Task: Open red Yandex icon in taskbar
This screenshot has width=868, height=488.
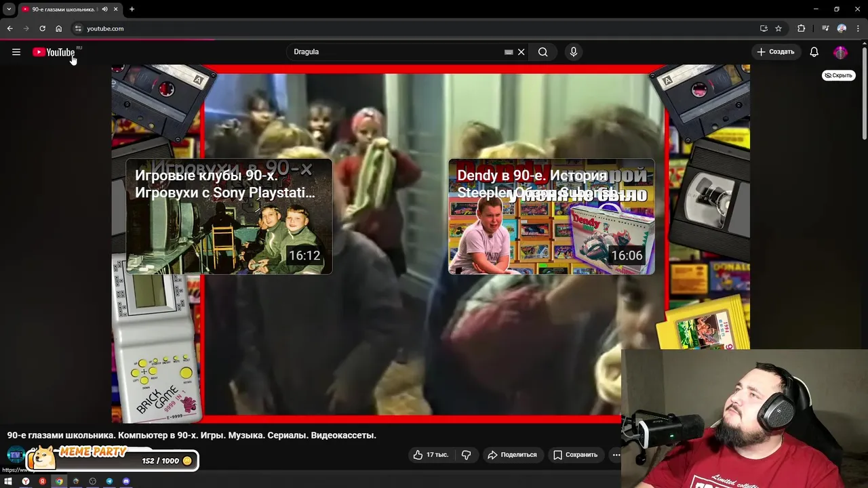Action: pyautogui.click(x=42, y=481)
